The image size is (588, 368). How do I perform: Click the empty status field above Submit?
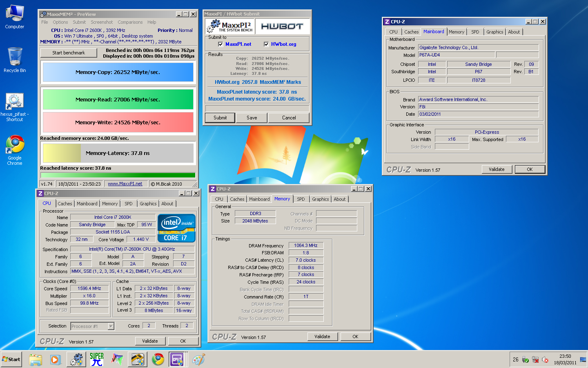(257, 108)
